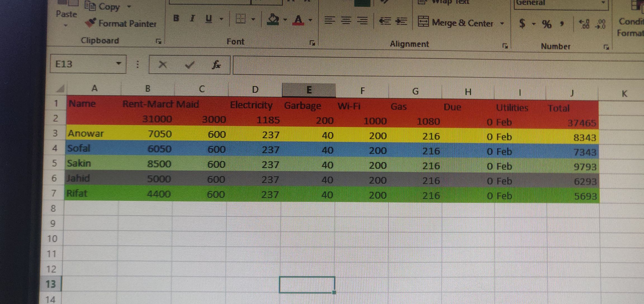Click the Merge & Center button
Image resolution: width=644 pixels, height=304 pixels.
point(456,23)
